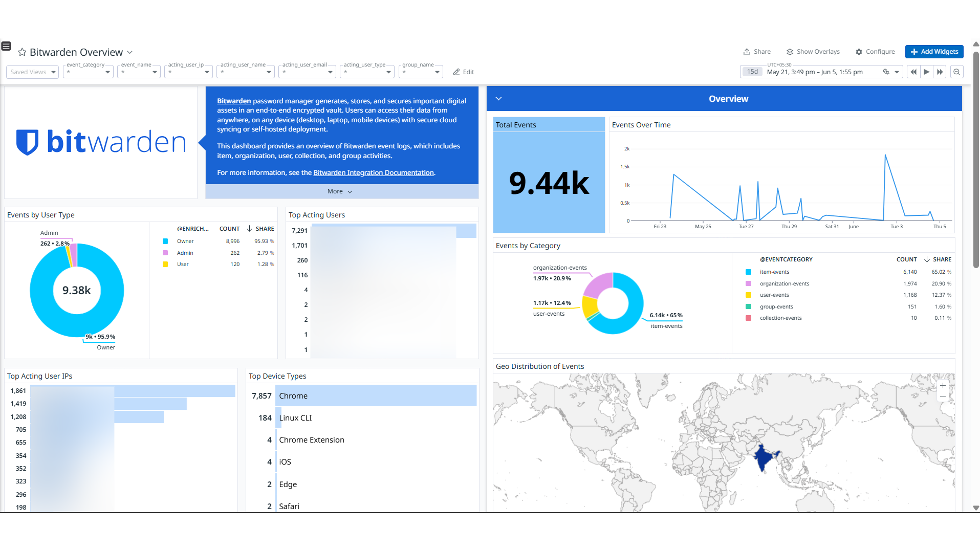Viewport: 980px width, 551px height.
Task: Open the Configure gear menu
Action: [875, 52]
